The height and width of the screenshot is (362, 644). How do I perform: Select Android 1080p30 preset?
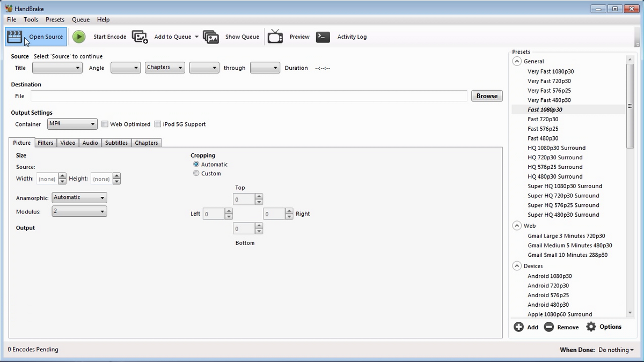550,276
